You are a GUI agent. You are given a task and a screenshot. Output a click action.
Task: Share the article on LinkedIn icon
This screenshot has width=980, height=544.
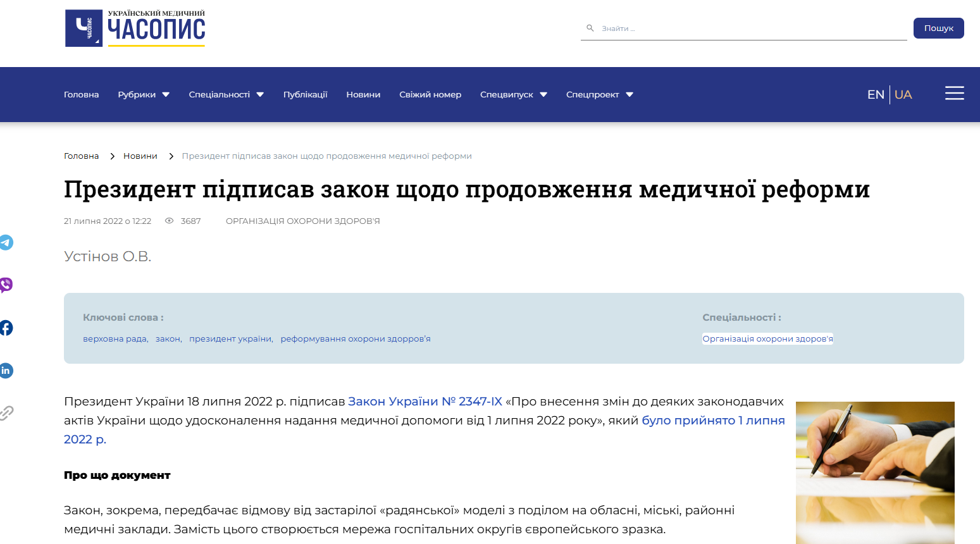click(x=6, y=371)
